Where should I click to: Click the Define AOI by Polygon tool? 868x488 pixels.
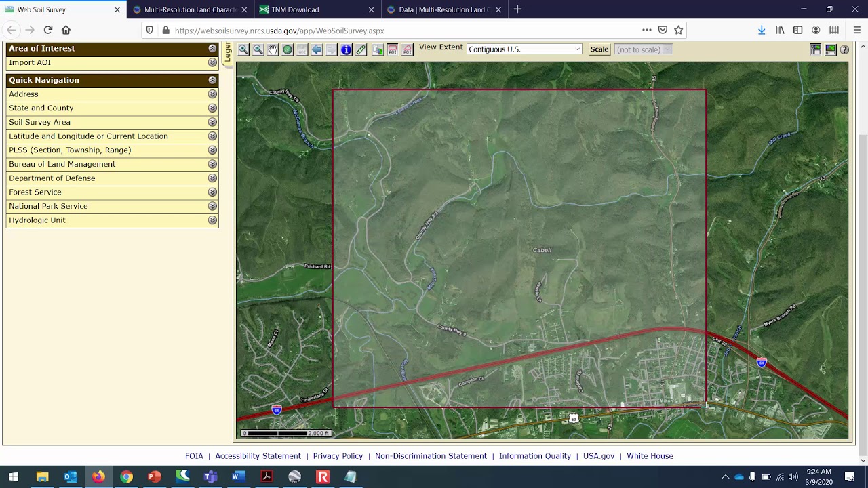[408, 49]
